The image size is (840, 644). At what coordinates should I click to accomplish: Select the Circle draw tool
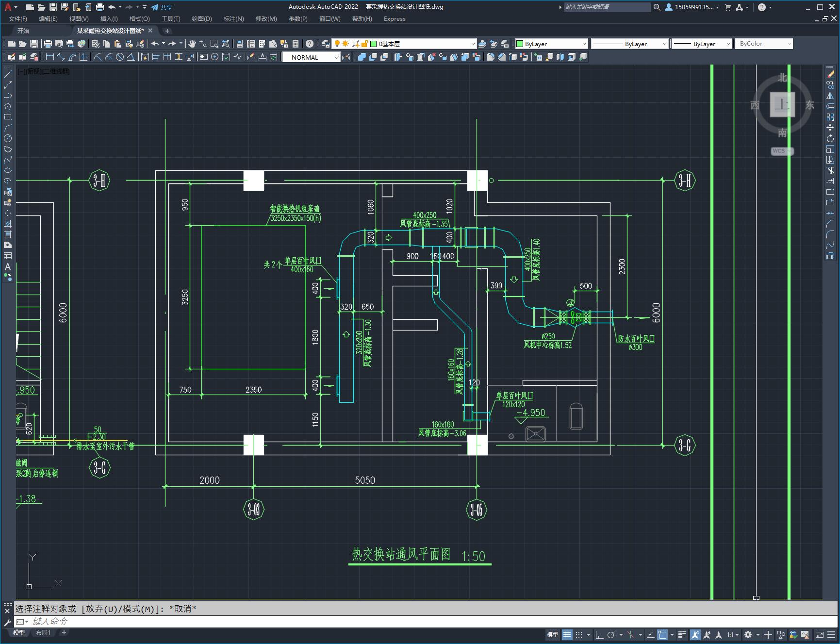[8, 138]
